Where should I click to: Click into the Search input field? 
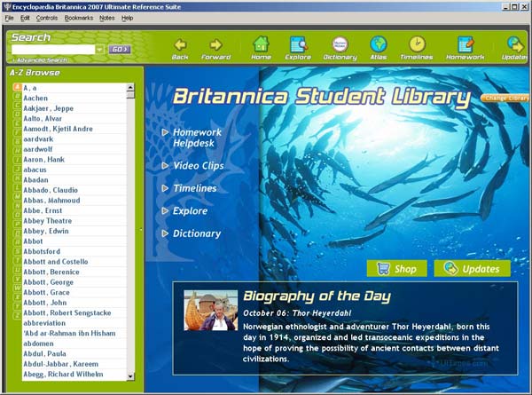coord(53,50)
